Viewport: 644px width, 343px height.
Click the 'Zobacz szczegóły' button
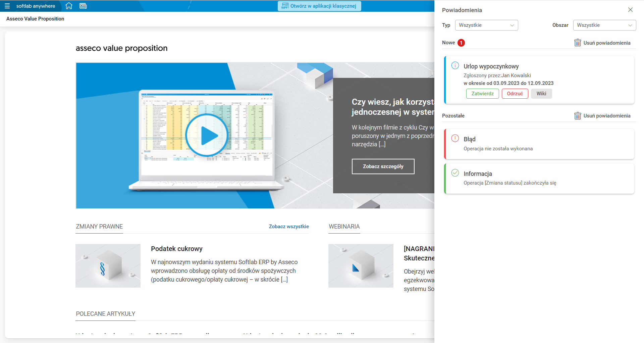click(383, 166)
